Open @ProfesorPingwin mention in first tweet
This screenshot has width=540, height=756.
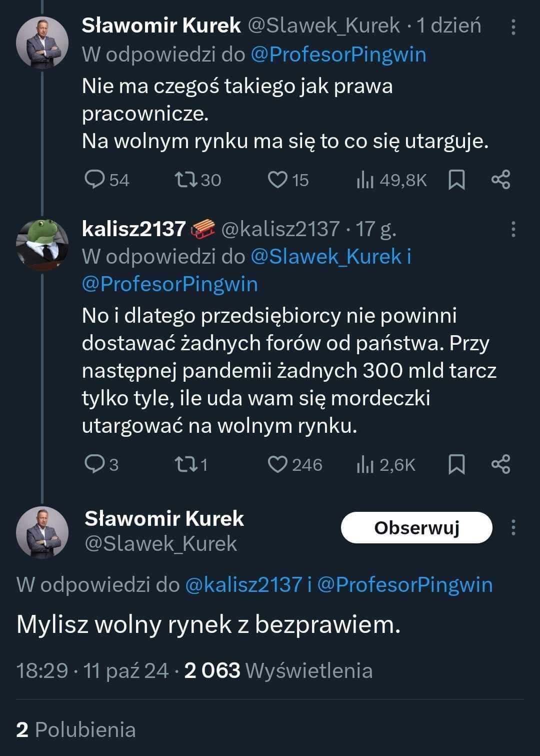click(338, 55)
